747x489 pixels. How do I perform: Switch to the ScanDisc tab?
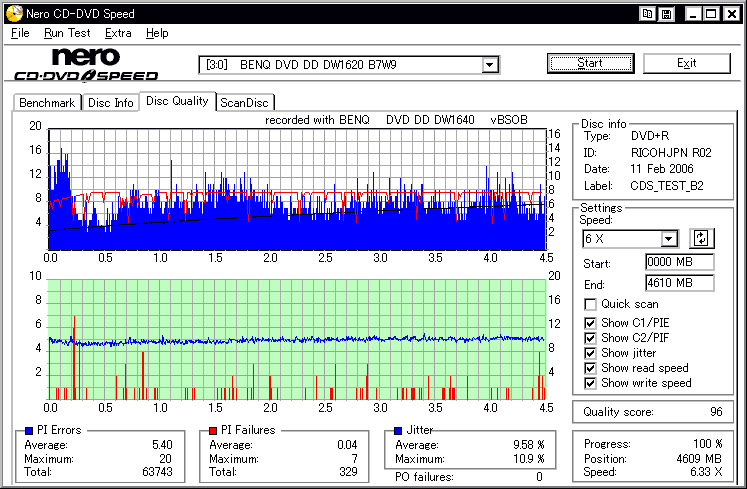point(245,102)
